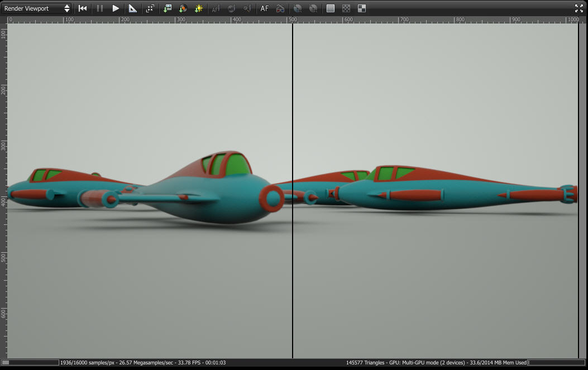The width and height of the screenshot is (588, 370).
Task: Toggle the fine gray grid display icon
Action: pyautogui.click(x=331, y=8)
